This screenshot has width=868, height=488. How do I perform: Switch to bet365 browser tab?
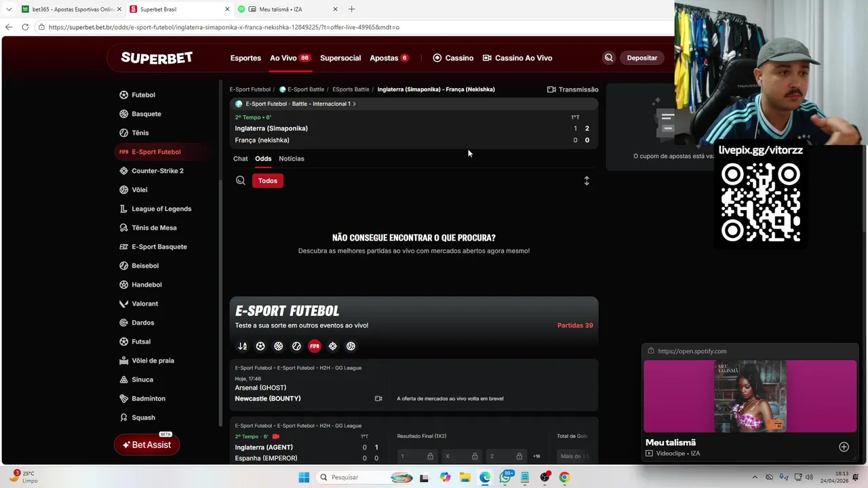click(70, 9)
